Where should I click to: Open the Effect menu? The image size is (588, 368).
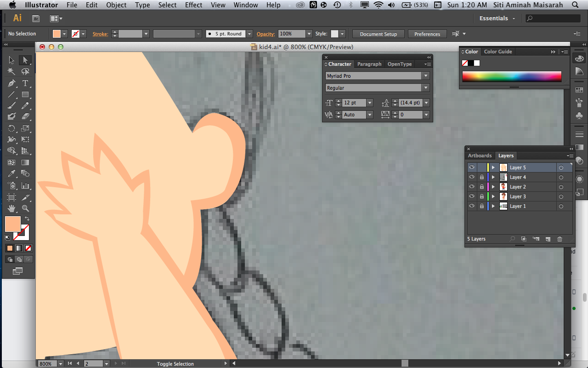point(193,5)
